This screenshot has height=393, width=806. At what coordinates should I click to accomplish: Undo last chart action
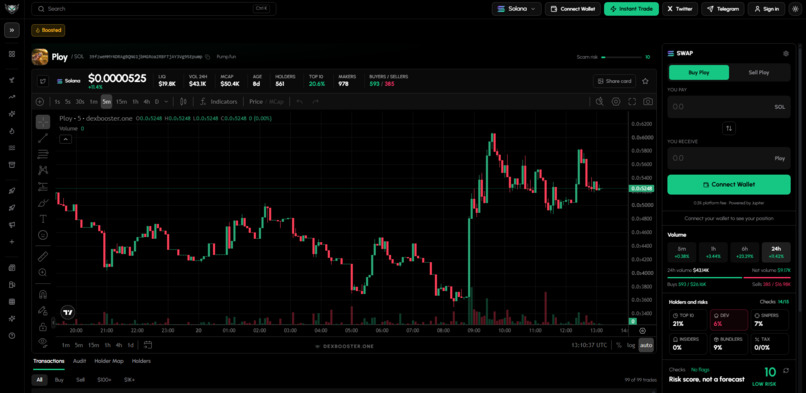[x=300, y=102]
